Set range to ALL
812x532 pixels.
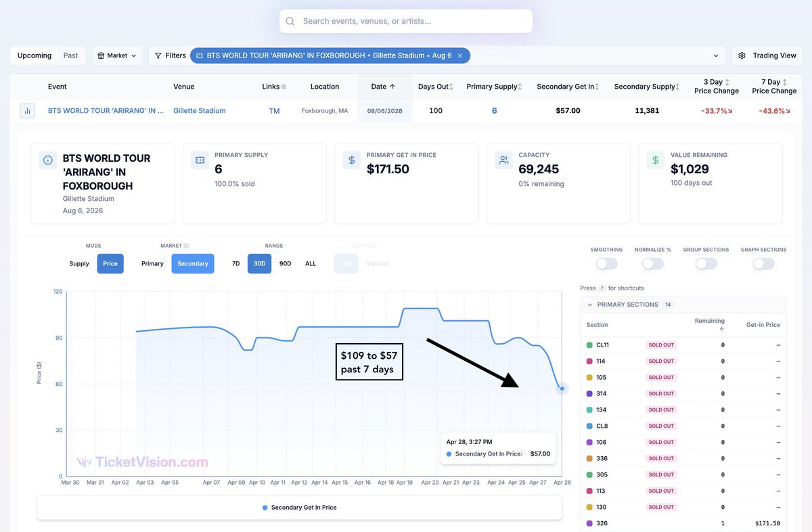pos(311,263)
